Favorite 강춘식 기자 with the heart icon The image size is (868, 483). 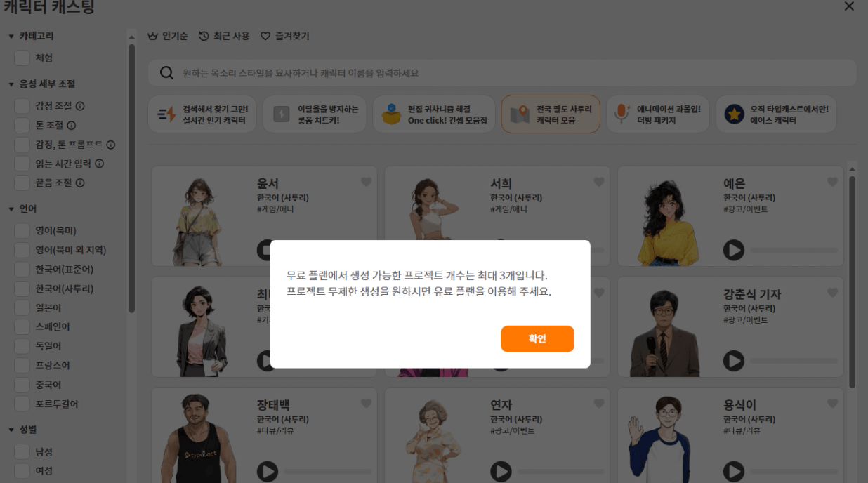tap(832, 293)
